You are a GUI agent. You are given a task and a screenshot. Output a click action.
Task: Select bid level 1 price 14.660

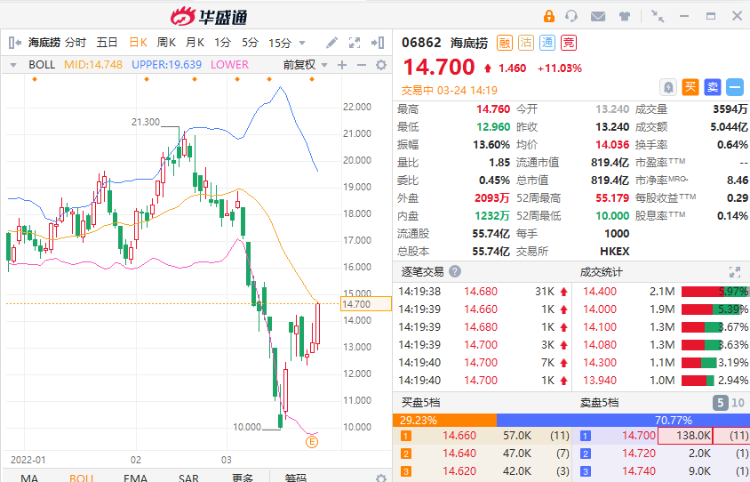click(x=459, y=435)
